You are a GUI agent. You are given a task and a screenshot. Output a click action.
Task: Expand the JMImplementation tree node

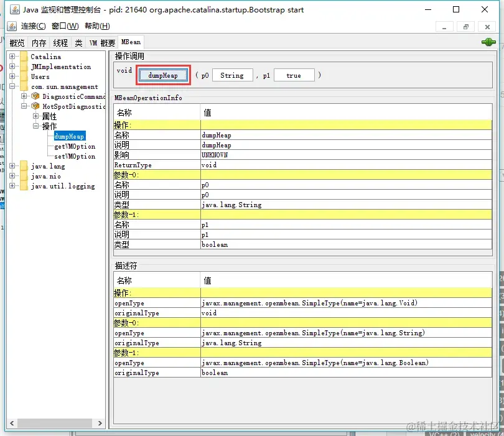point(12,67)
